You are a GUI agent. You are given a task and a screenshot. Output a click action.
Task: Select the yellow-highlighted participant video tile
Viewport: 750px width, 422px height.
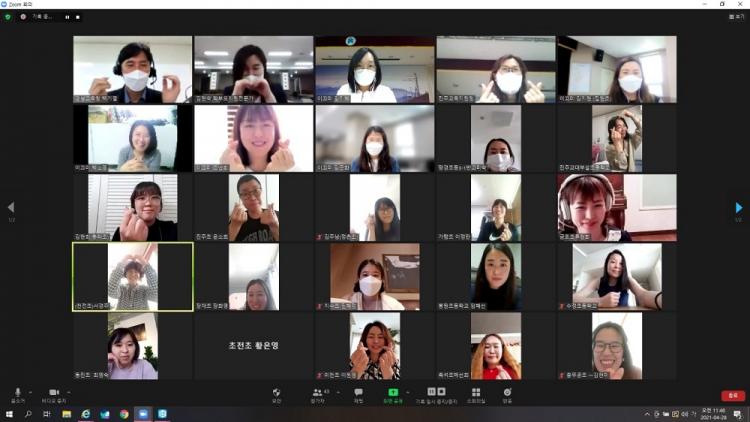(133, 277)
